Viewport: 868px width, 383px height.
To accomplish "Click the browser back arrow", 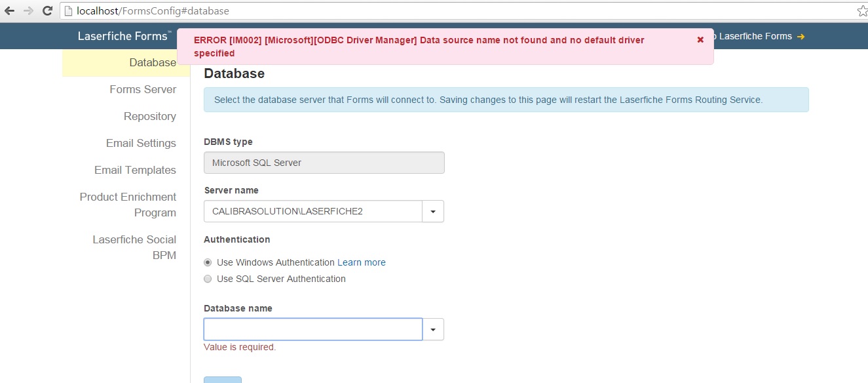I will point(9,11).
